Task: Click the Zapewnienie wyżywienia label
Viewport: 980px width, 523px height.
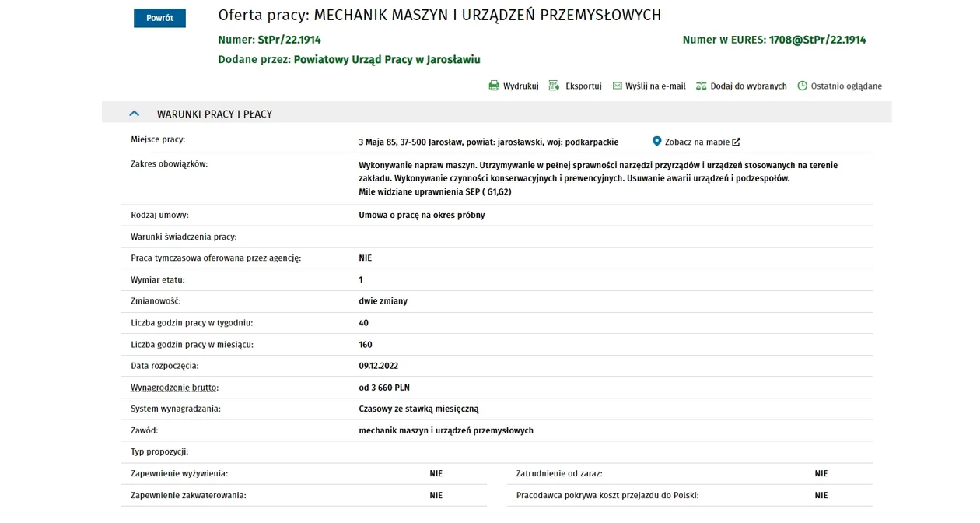Action: 179,474
